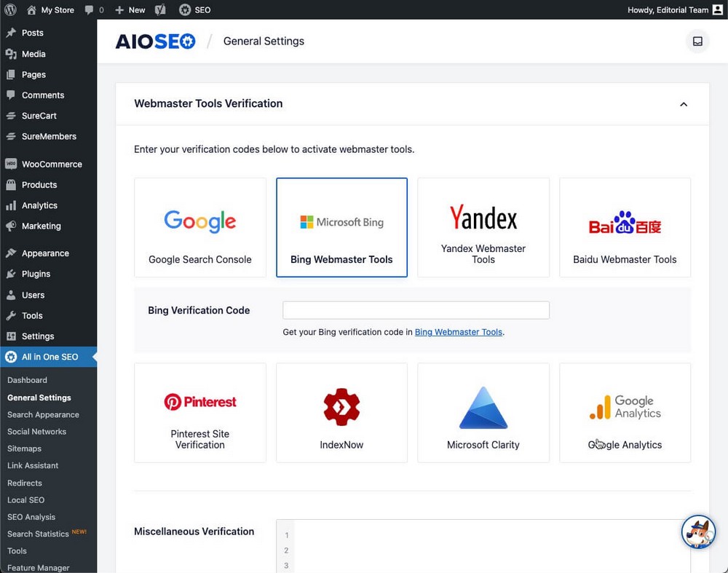The width and height of the screenshot is (728, 573).
Task: Select the Bing Webmaster Tools card
Action: tap(341, 228)
